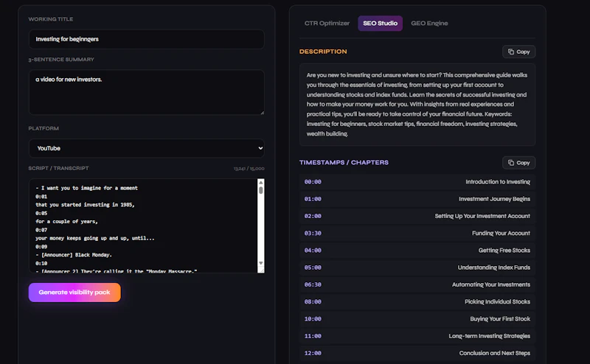Click the summary textarea resize handle

coord(262,113)
